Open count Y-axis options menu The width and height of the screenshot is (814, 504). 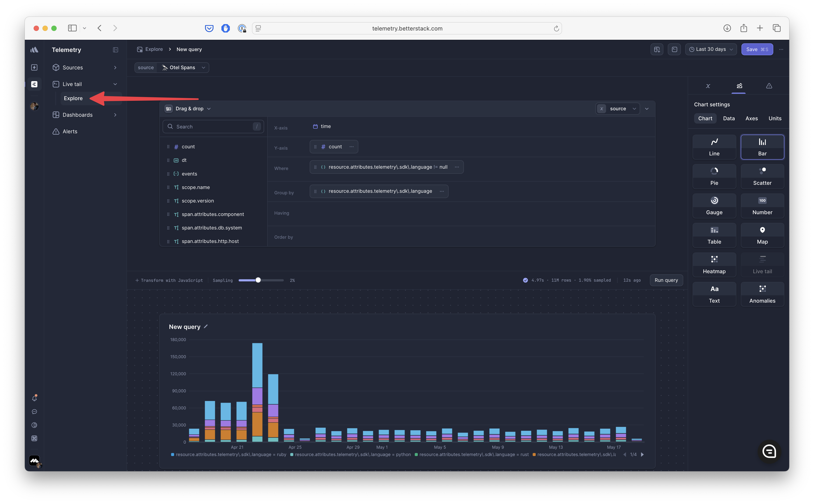(x=351, y=147)
